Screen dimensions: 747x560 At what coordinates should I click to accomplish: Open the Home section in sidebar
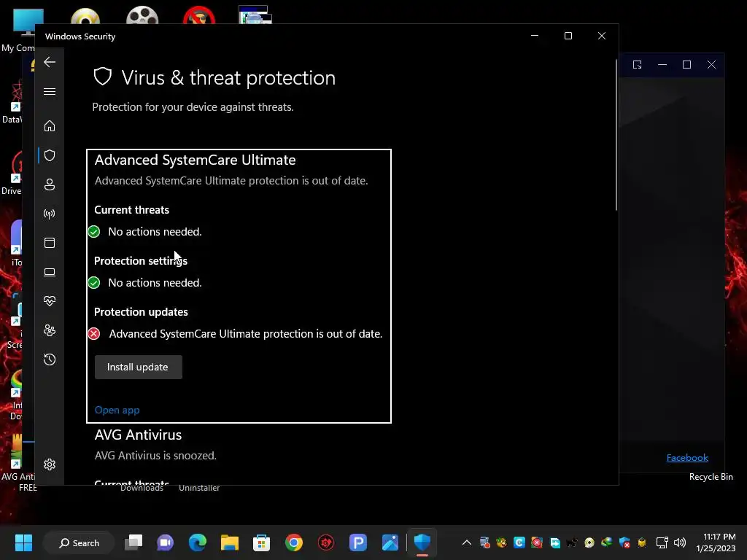50,125
